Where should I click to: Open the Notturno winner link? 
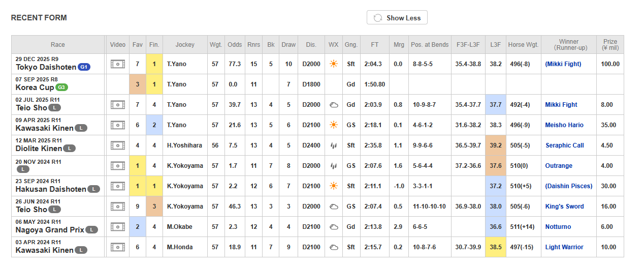click(x=558, y=227)
